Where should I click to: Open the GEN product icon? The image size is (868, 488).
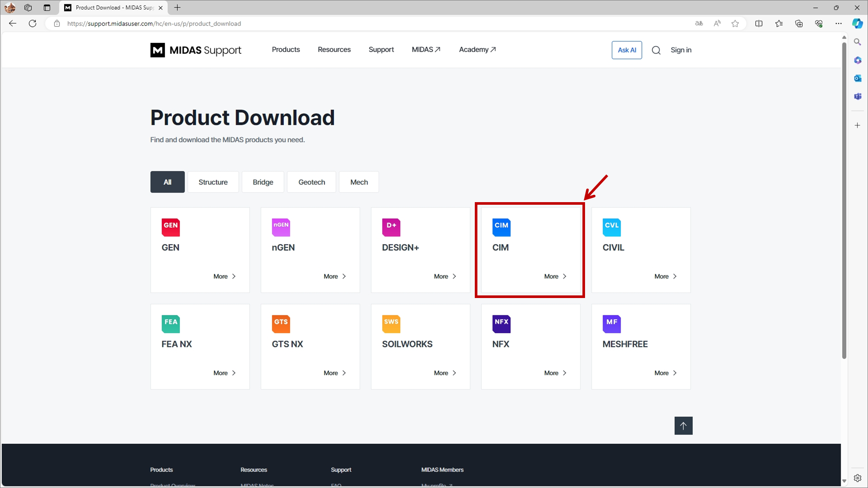[x=171, y=227]
